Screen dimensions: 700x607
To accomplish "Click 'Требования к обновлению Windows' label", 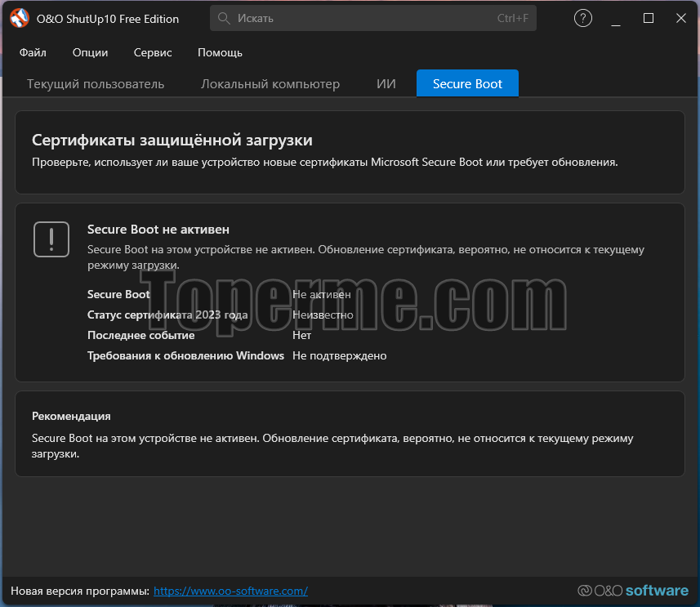I will 185,356.
